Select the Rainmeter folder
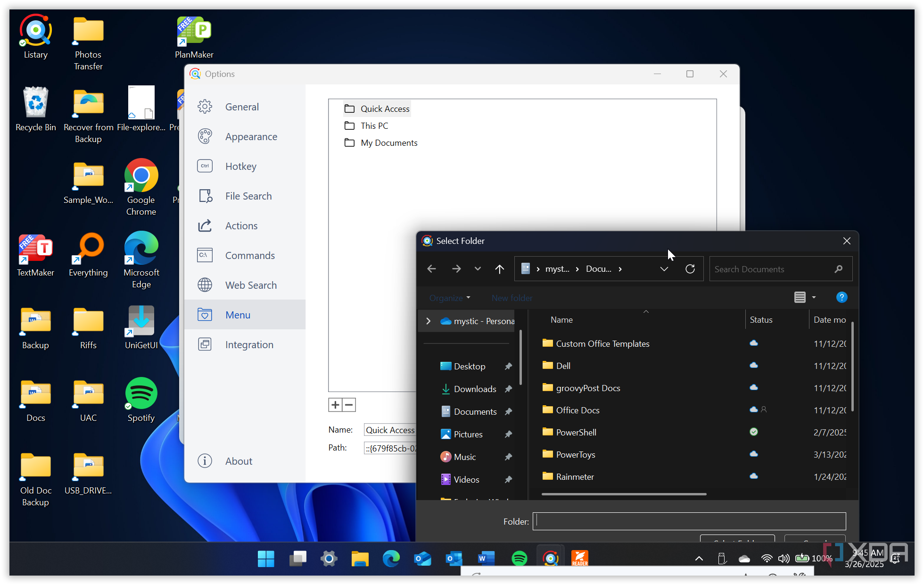This screenshot has width=924, height=585. tap(568, 477)
